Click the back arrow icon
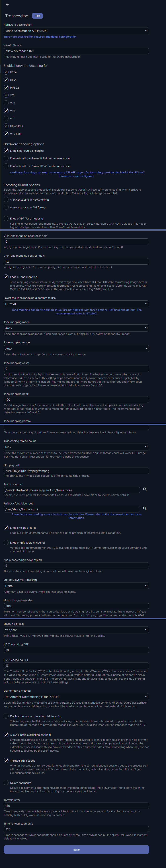 pyautogui.click(x=7, y=4)
